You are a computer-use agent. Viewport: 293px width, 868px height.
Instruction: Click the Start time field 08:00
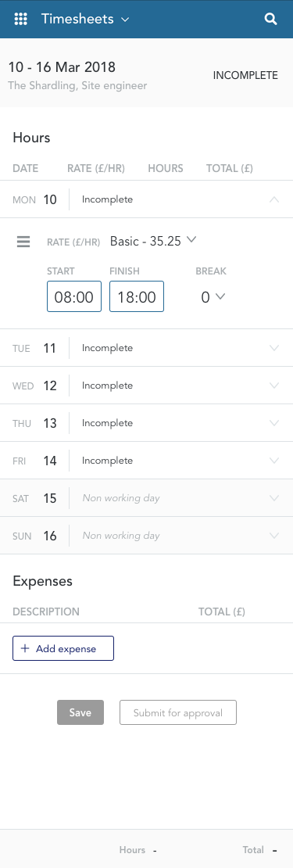[74, 296]
